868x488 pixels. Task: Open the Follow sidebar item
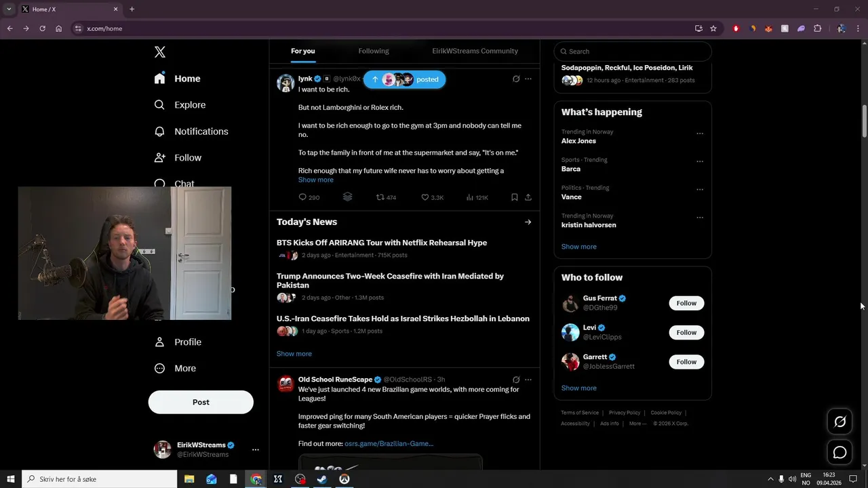click(178, 158)
